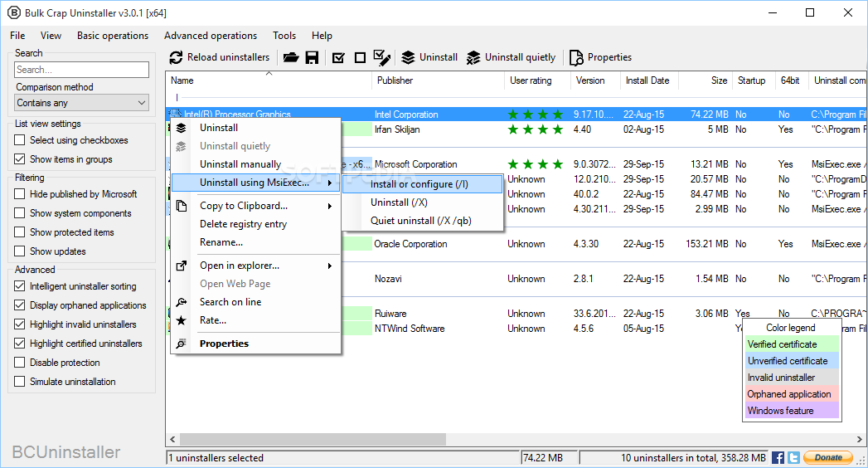
Task: Check Simulate uninstallation
Action: [19, 382]
